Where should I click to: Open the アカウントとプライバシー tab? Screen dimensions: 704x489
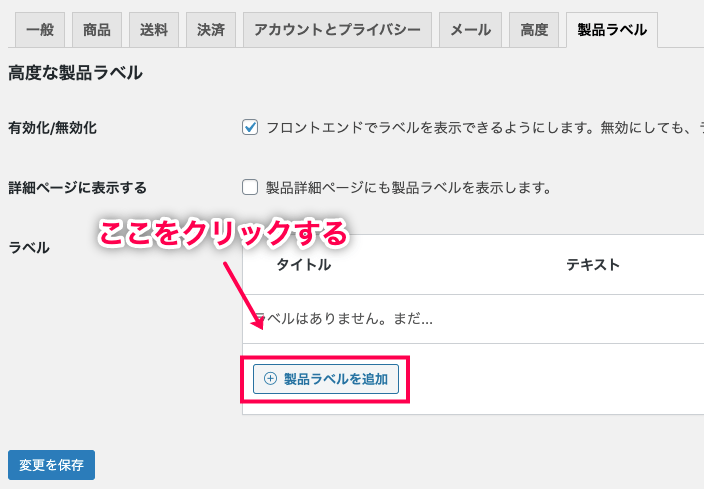click(337, 30)
